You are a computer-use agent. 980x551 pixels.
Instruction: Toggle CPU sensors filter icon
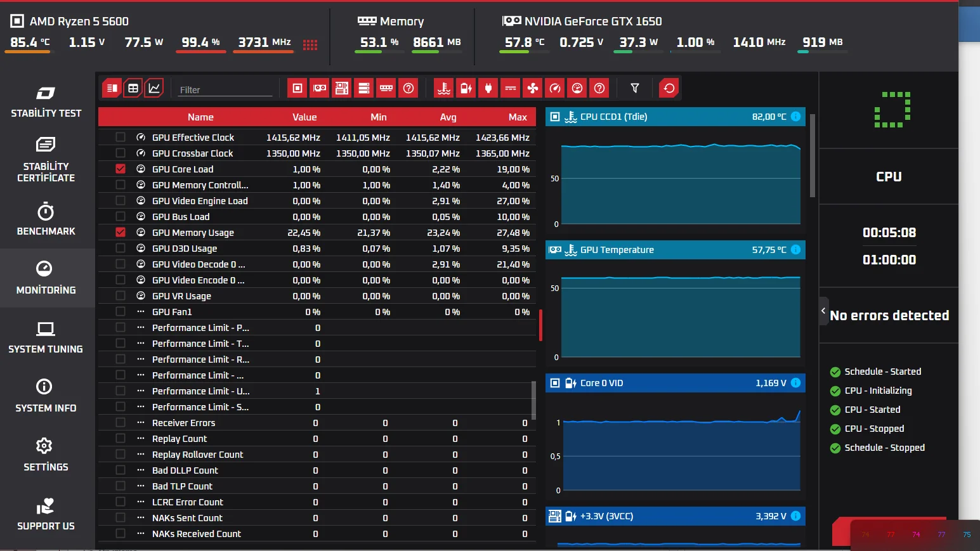[297, 88]
